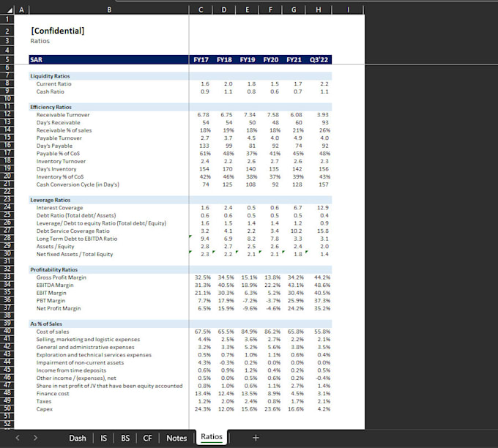Click the Debt Service Coverage Ratio label
This screenshot has width=498, height=448.
pos(73,231)
